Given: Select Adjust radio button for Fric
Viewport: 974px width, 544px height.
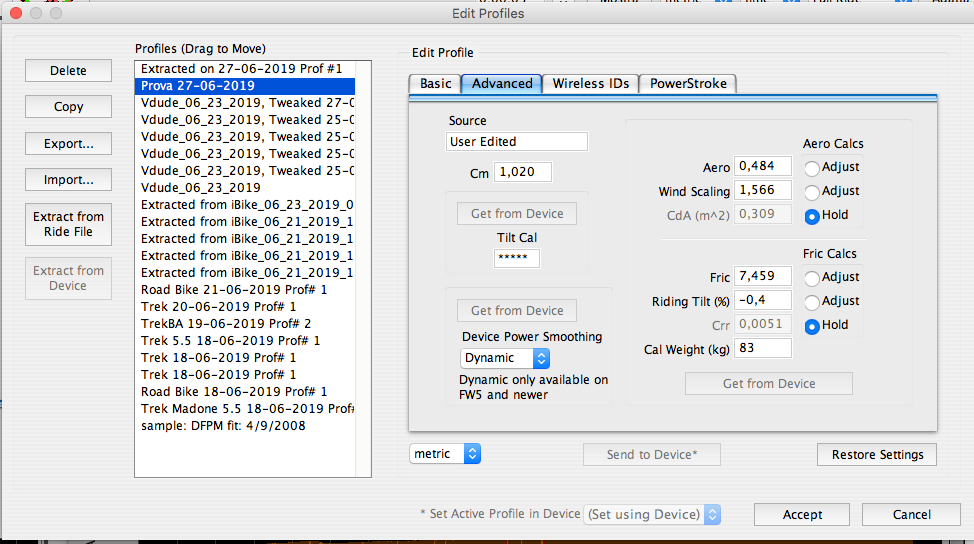Looking at the screenshot, I should point(812,277).
